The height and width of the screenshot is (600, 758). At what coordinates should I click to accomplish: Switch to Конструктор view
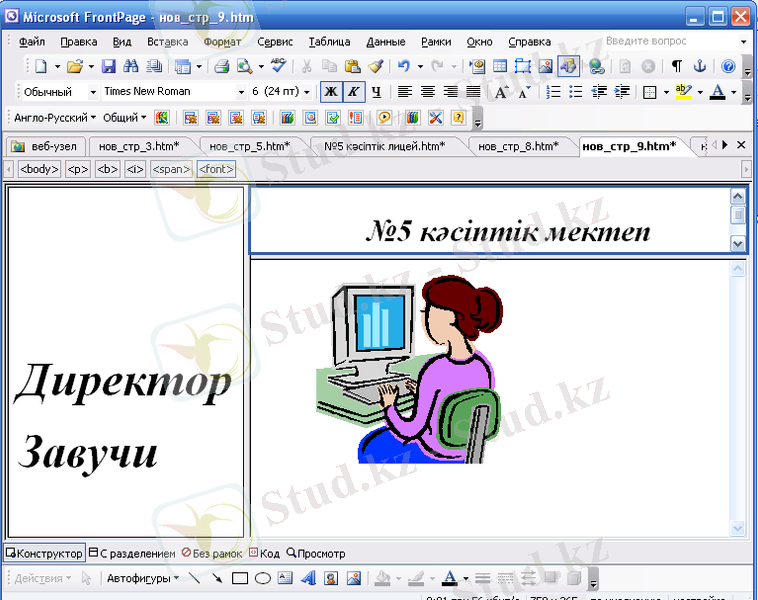44,554
